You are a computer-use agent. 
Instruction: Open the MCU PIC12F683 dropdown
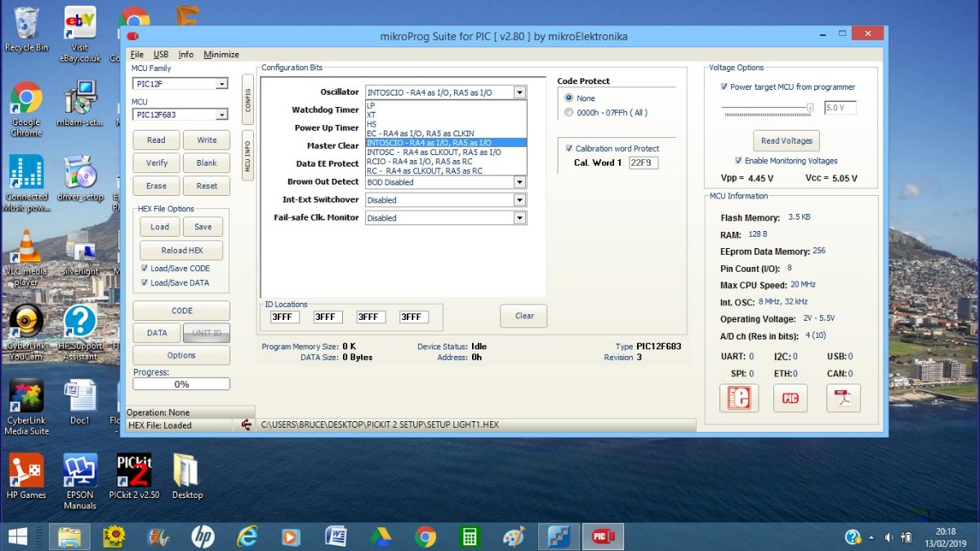(x=221, y=115)
